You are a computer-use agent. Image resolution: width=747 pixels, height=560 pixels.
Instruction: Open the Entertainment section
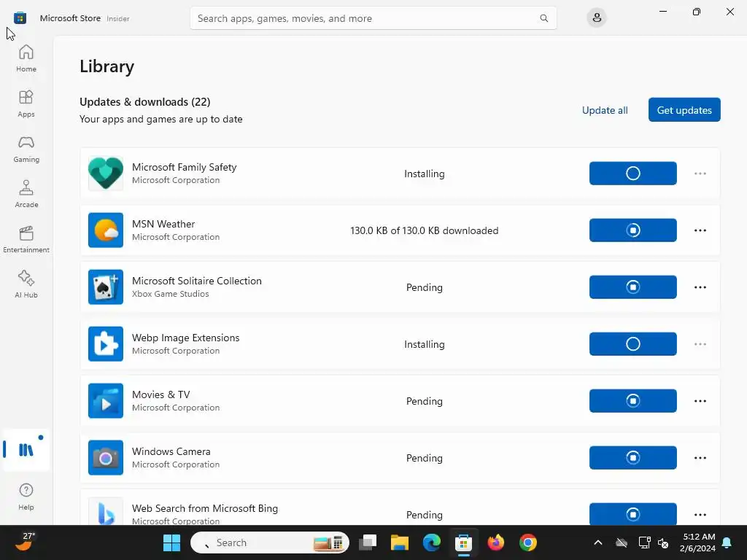tap(26, 239)
